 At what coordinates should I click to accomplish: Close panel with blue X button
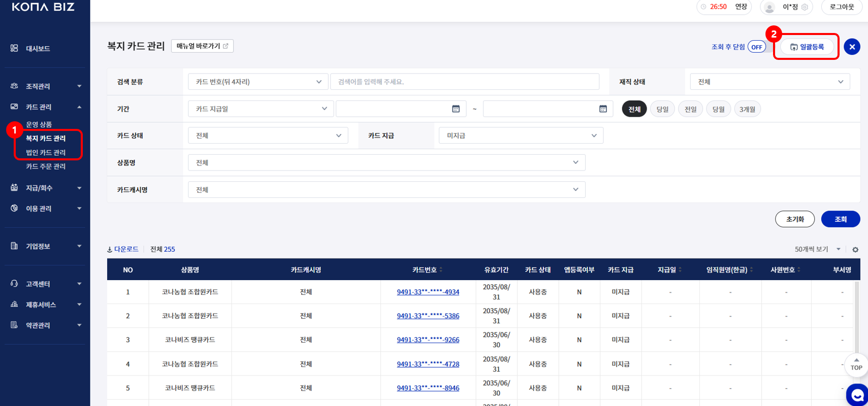(x=852, y=47)
